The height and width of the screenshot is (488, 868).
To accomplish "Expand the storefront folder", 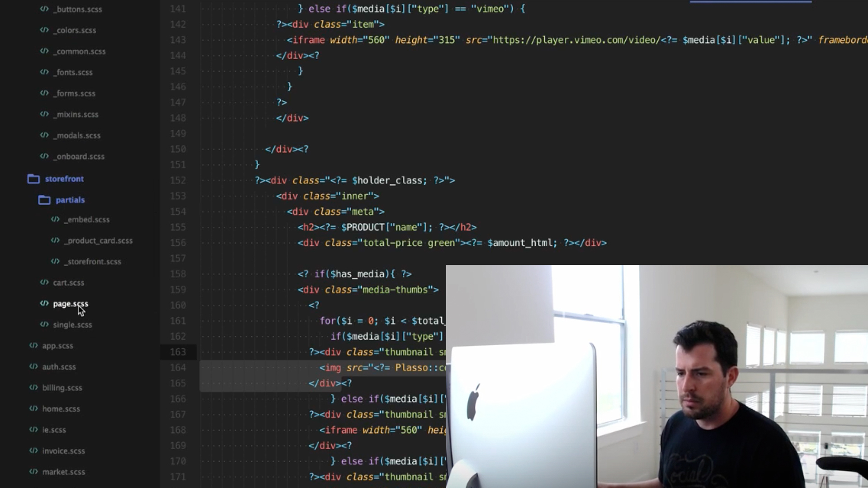I will pos(64,178).
